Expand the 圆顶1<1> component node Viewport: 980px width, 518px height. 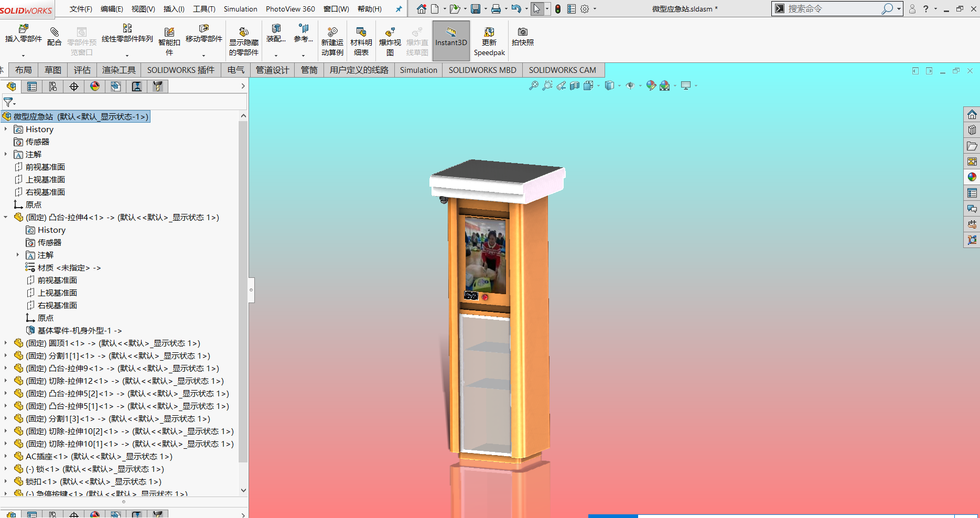pyautogui.click(x=6, y=343)
